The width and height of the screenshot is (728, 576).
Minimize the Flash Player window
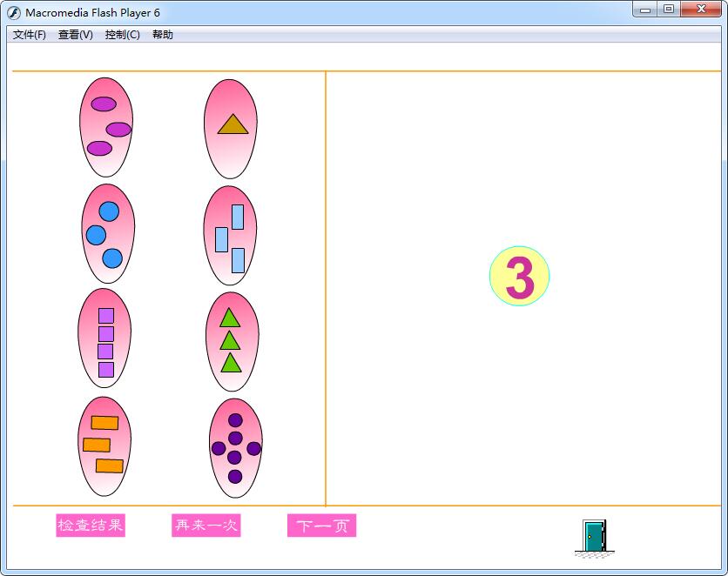[645, 10]
